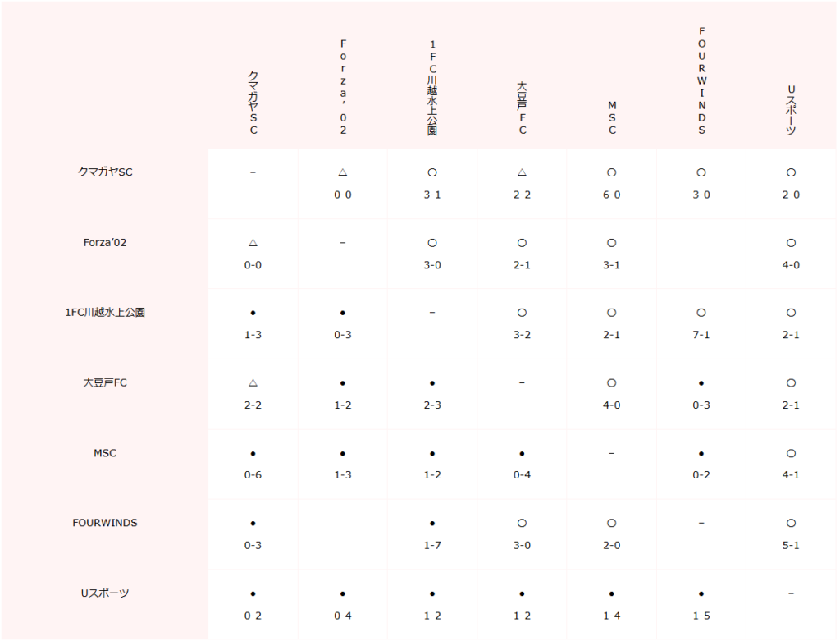This screenshot has width=840, height=641.
Task: Click the FOURWINDS vertical column header
Action: point(701,80)
